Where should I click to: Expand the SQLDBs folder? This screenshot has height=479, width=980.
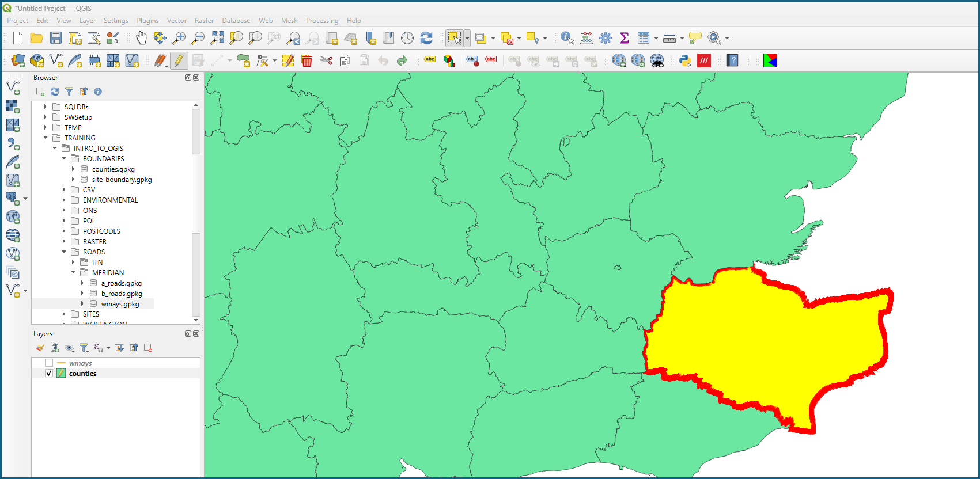(x=46, y=107)
